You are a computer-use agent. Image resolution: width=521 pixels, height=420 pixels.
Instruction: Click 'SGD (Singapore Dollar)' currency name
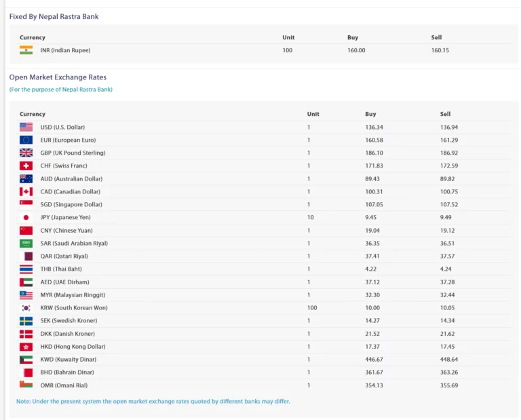pyautogui.click(x=71, y=204)
